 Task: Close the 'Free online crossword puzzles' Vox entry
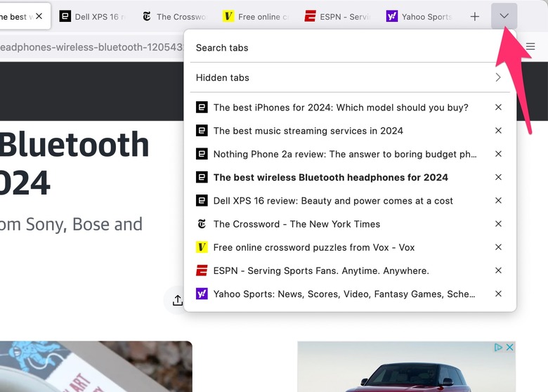[499, 247]
